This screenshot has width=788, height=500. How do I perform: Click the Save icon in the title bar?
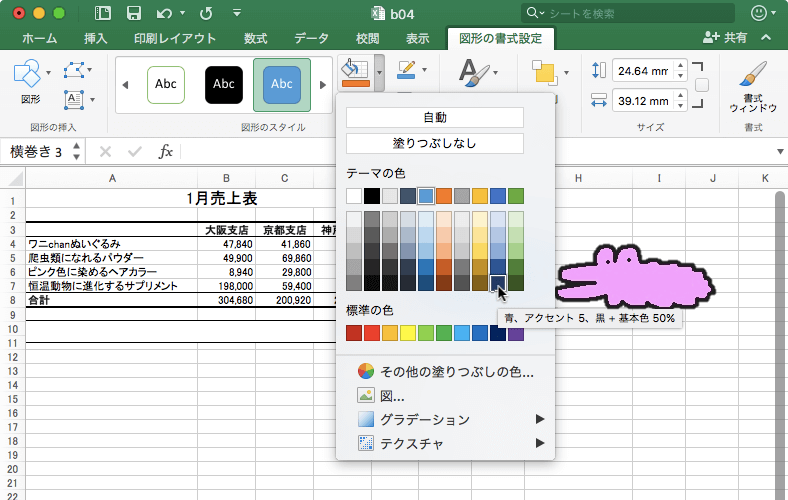(133, 14)
